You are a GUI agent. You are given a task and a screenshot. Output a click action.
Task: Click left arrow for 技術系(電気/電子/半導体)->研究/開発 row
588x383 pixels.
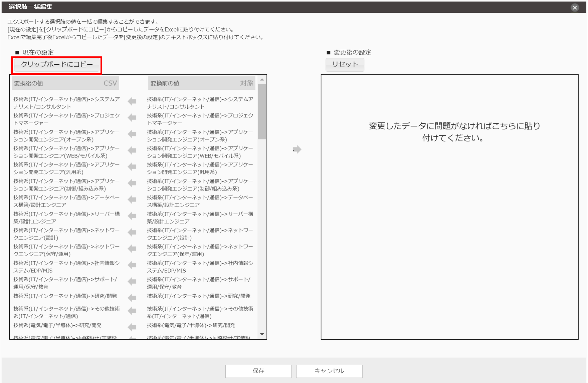[x=132, y=327]
